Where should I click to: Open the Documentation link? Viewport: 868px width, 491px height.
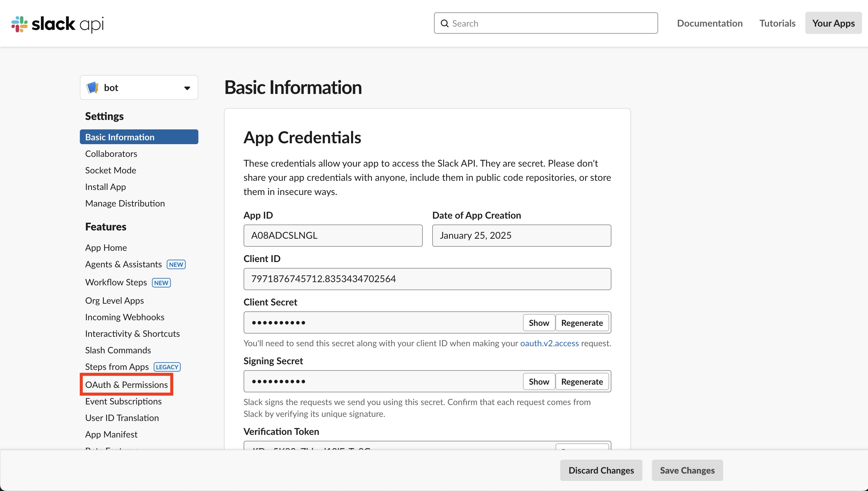709,23
